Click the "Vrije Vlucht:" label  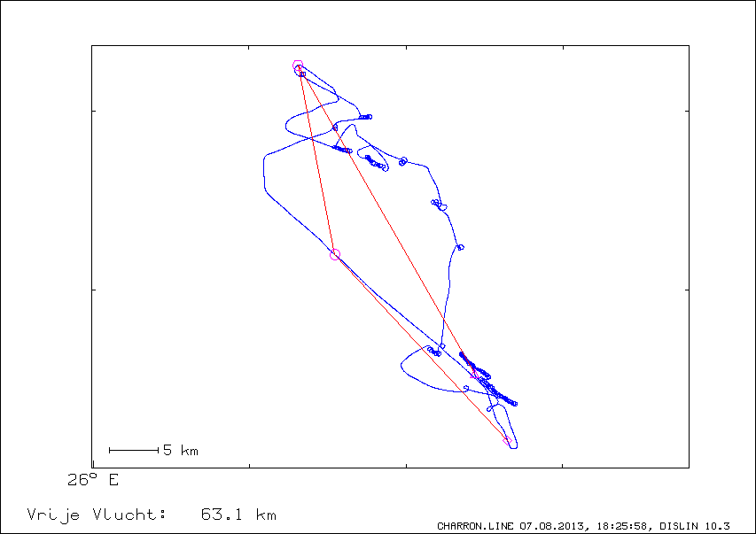click(x=97, y=515)
